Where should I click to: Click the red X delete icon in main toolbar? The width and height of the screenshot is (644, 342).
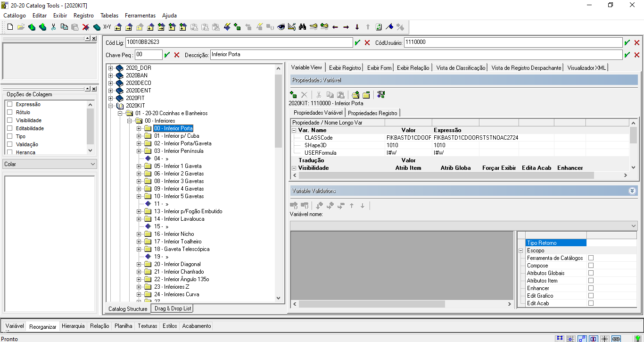(x=86, y=27)
